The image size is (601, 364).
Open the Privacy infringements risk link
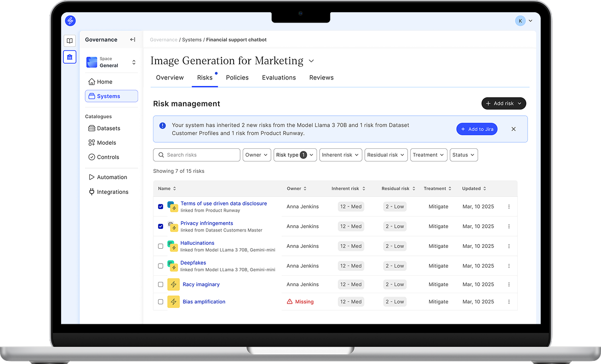pos(206,223)
